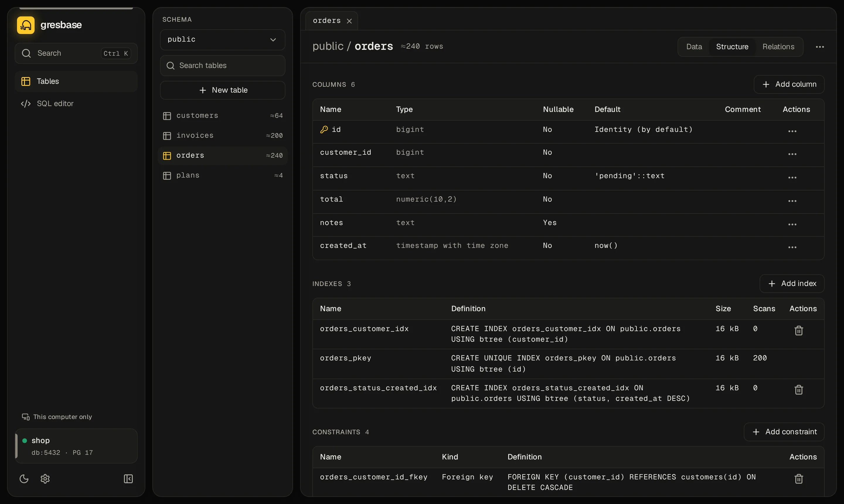The height and width of the screenshot is (504, 844).
Task: Open actions menu for status column
Action: [x=792, y=178]
